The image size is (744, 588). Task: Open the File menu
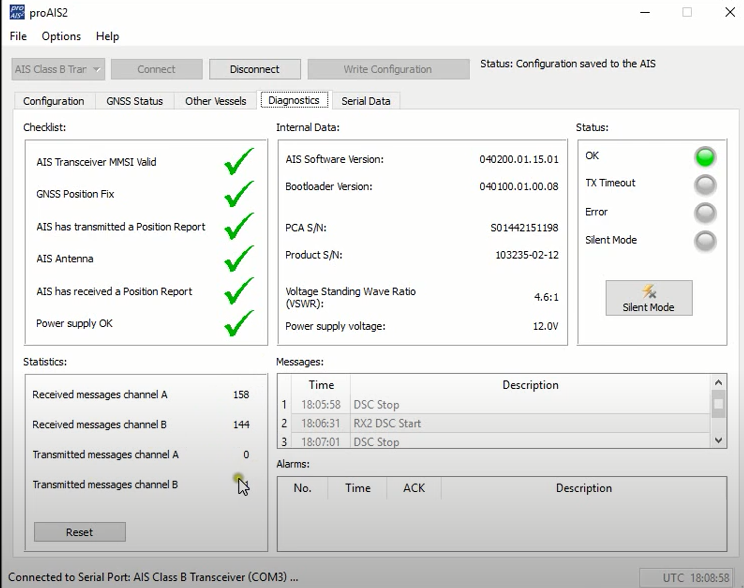point(19,36)
